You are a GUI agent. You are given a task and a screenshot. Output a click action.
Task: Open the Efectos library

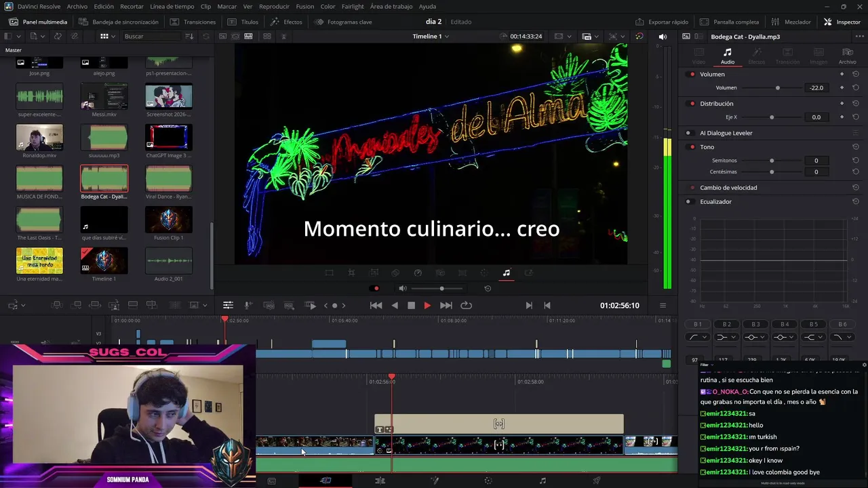coord(286,22)
